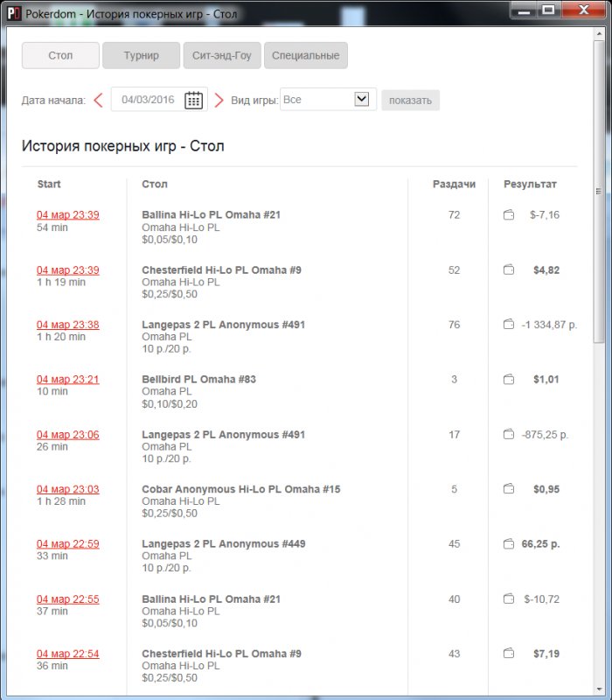This screenshot has height=700, width=612.
Task: Click result value $-10,72
Action: pyautogui.click(x=541, y=599)
